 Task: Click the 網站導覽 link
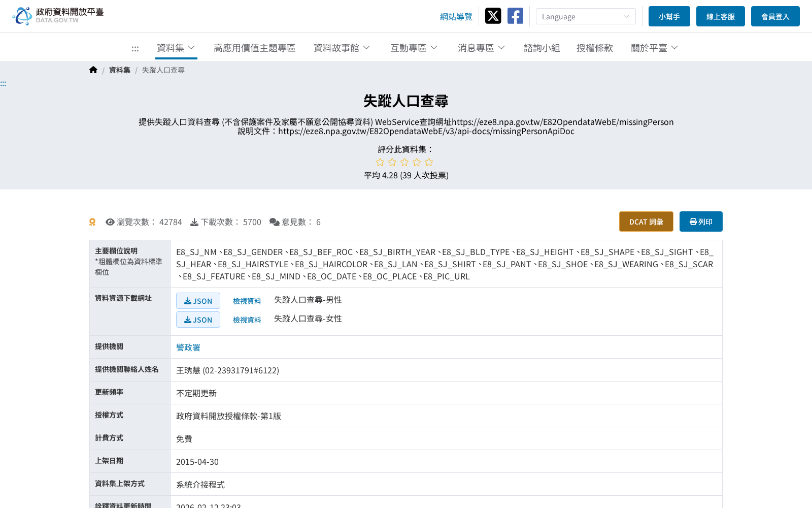[456, 17]
